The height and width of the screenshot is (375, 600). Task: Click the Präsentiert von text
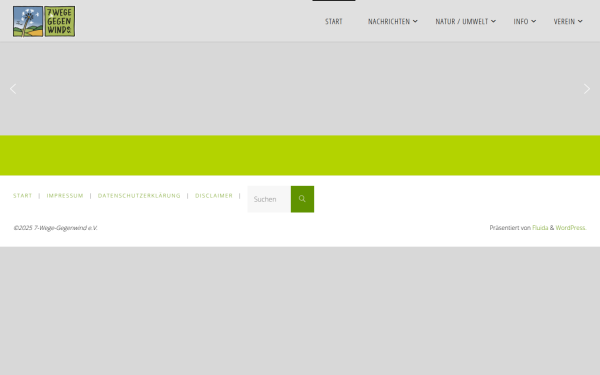tap(510, 228)
